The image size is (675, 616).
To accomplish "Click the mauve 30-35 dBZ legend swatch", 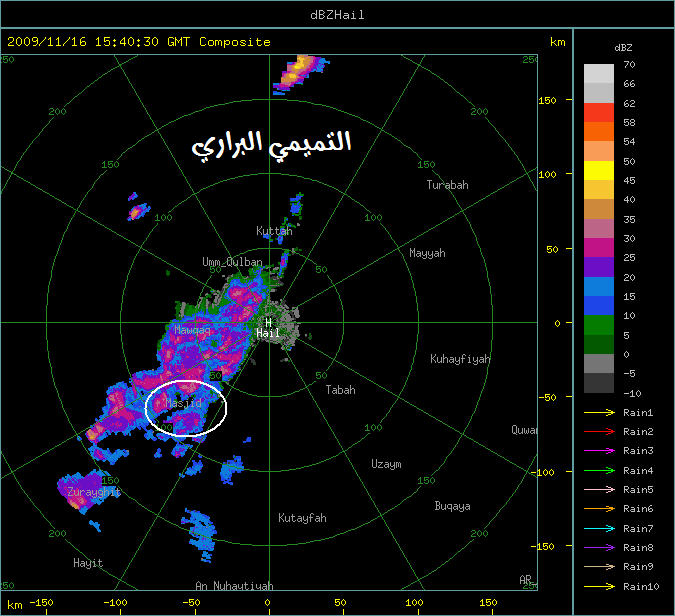I will [x=599, y=229].
